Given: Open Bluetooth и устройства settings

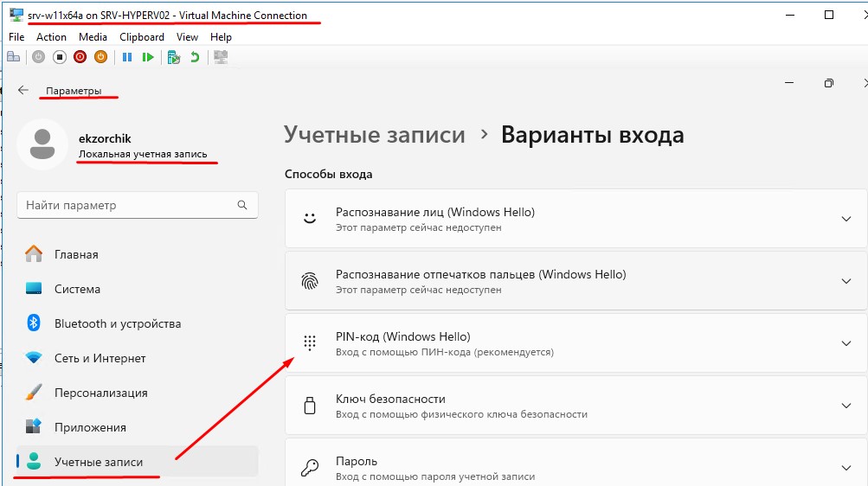Looking at the screenshot, I should point(117,323).
